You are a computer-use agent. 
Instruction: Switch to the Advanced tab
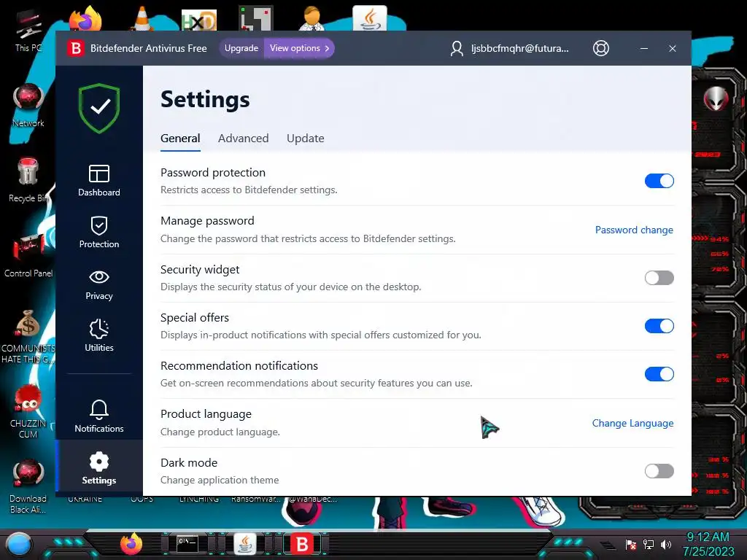(243, 139)
